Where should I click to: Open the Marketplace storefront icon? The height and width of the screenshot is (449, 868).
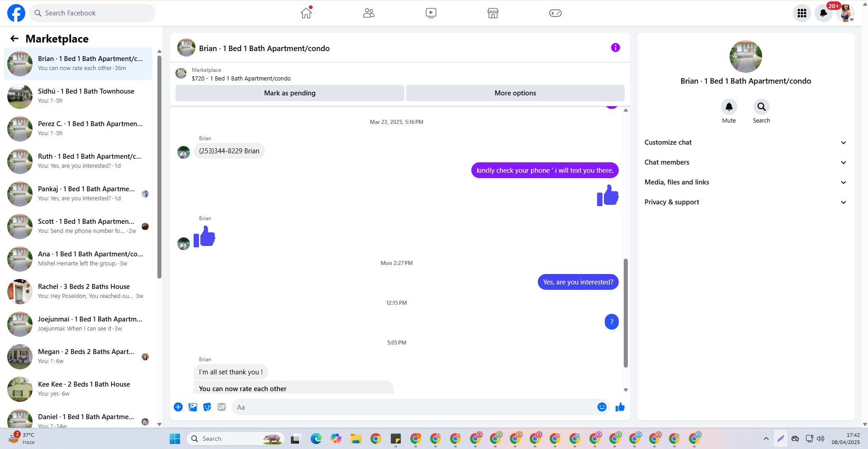pos(493,13)
